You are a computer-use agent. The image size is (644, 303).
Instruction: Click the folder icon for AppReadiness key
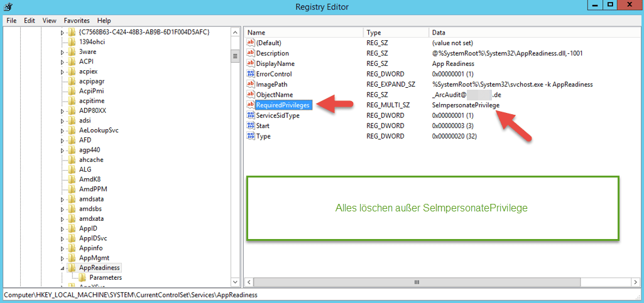tap(72, 267)
